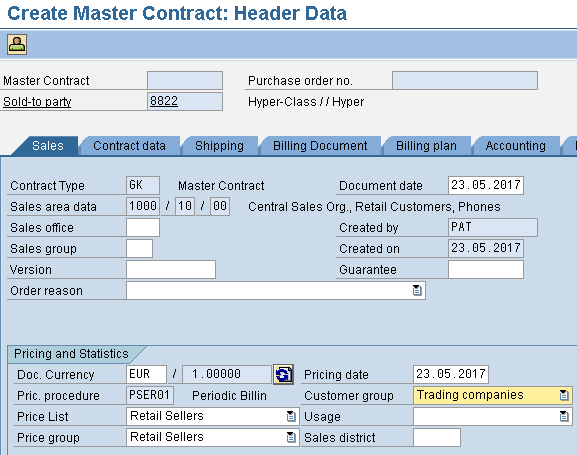
Task: Expand the Customer group dropdown
Action: (x=564, y=395)
